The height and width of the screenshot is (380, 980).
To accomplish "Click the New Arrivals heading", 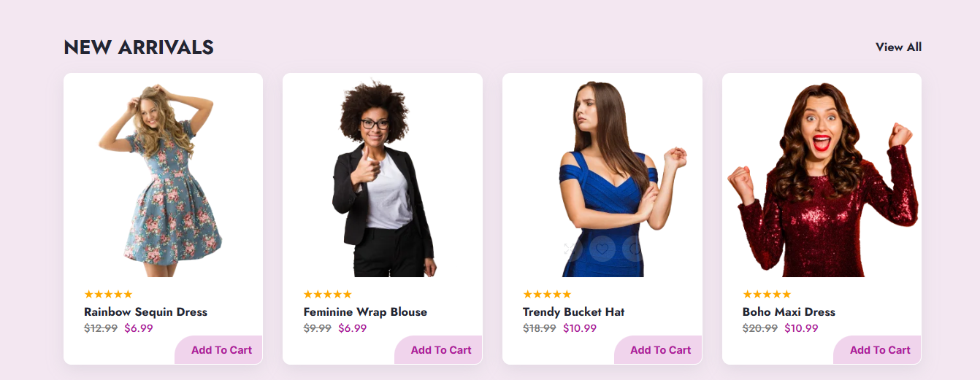I will 139,47.
